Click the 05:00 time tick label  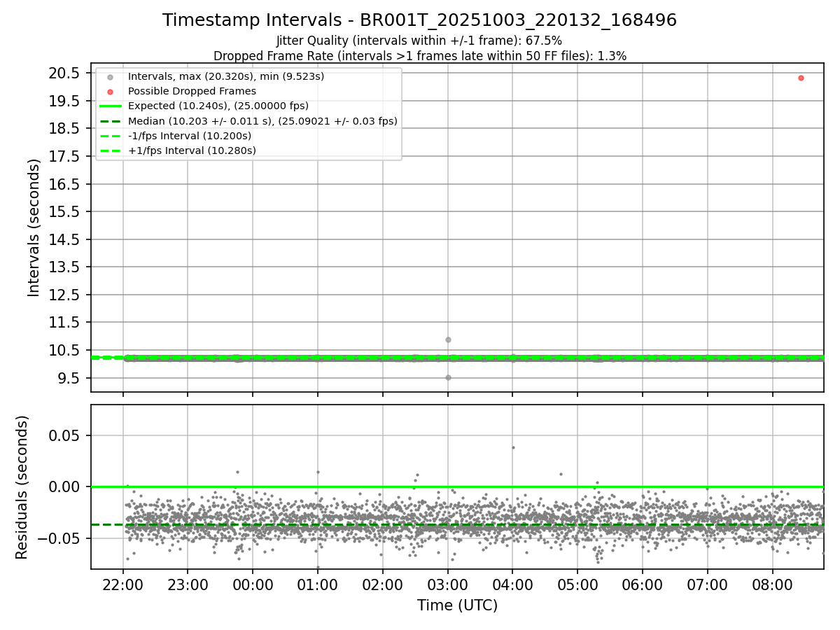[x=577, y=583]
